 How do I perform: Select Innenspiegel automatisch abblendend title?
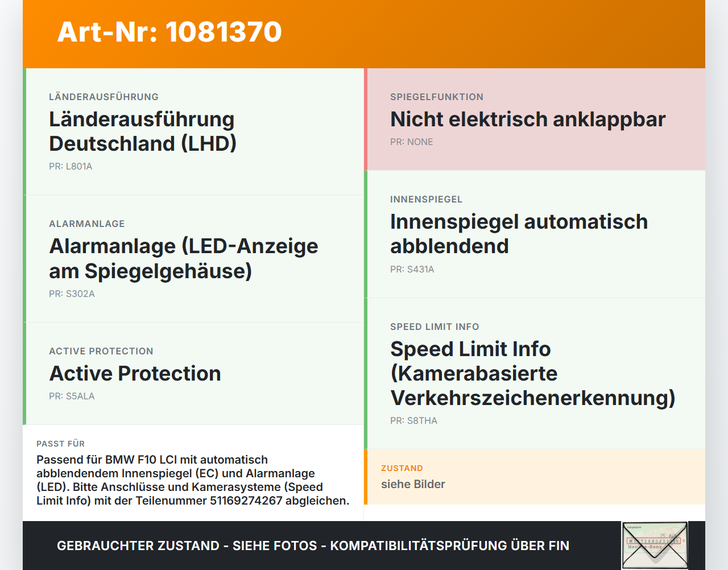519,234
